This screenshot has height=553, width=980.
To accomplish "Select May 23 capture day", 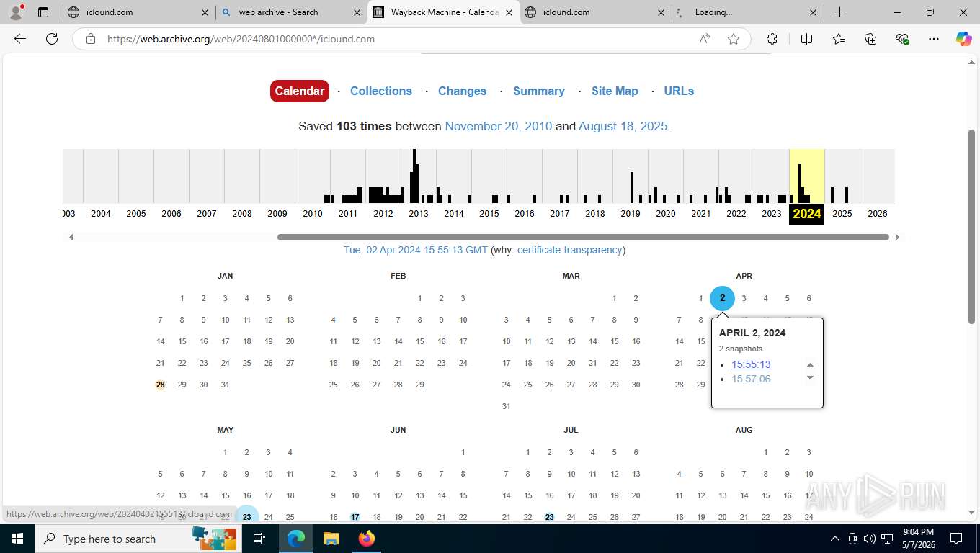I will [x=246, y=516].
